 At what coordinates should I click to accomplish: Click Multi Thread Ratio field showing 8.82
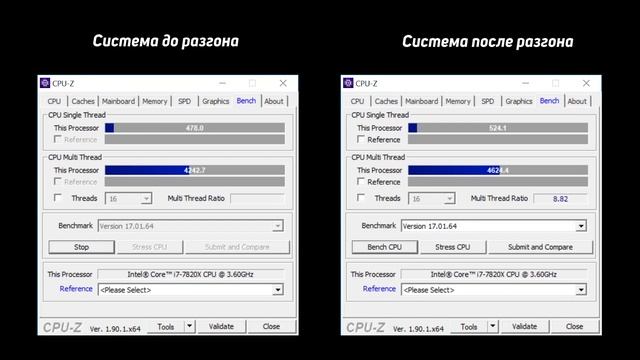click(560, 199)
